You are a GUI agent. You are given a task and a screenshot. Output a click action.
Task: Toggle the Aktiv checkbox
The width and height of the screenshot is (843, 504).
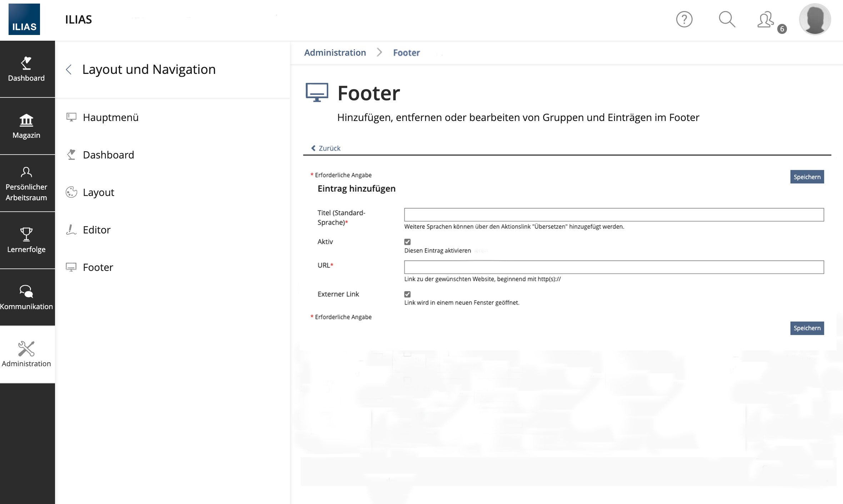coord(407,242)
